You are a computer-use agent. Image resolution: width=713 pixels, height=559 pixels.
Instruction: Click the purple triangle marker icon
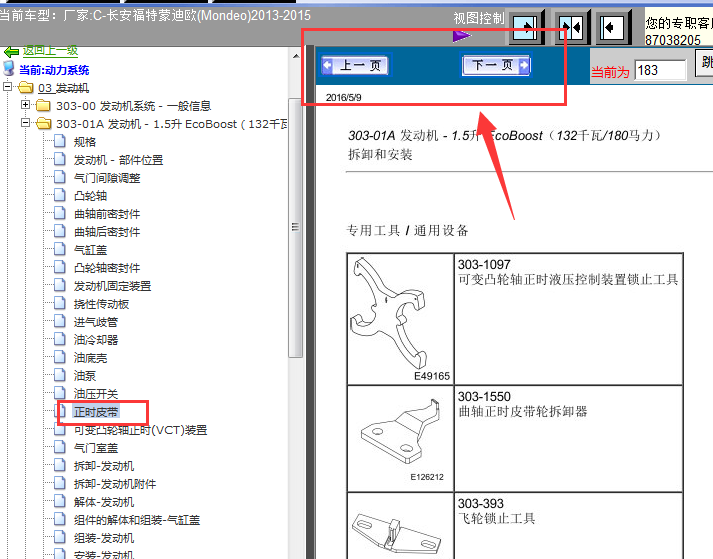461,35
